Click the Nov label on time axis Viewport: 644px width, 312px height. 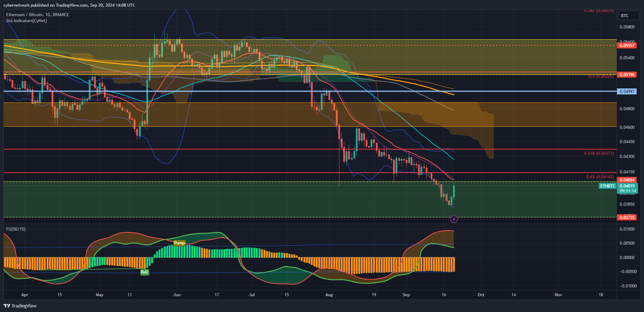(558, 295)
